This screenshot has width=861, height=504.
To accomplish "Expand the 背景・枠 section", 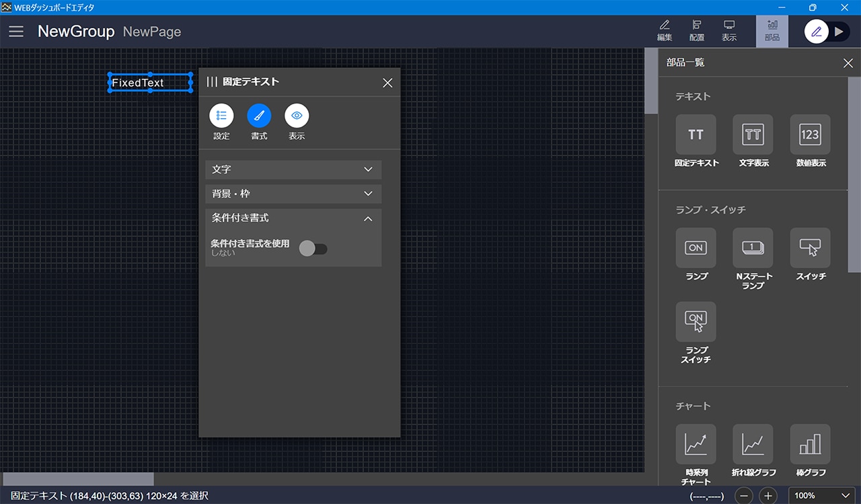I will 293,194.
